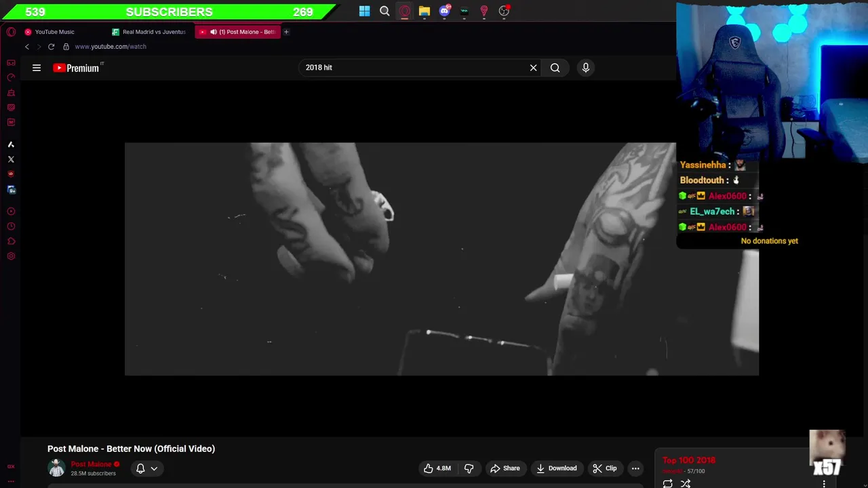Image resolution: width=868 pixels, height=488 pixels.
Task: Share the Better Now video
Action: click(x=505, y=468)
